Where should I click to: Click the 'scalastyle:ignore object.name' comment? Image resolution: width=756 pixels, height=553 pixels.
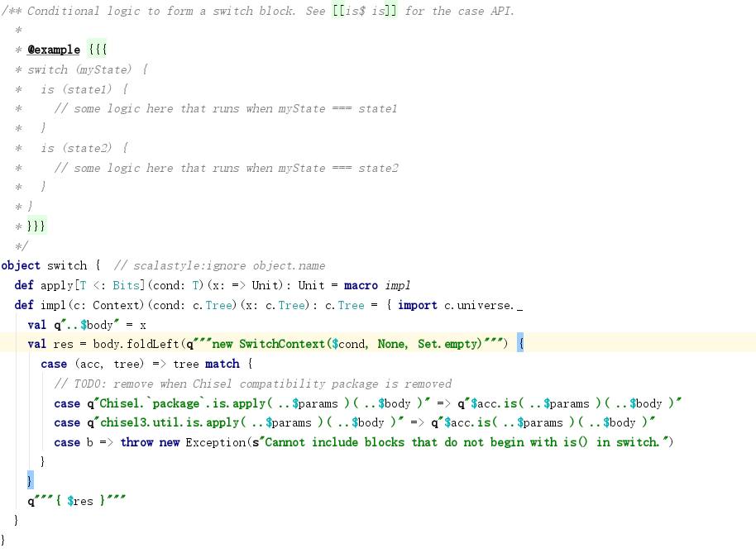(x=219, y=265)
